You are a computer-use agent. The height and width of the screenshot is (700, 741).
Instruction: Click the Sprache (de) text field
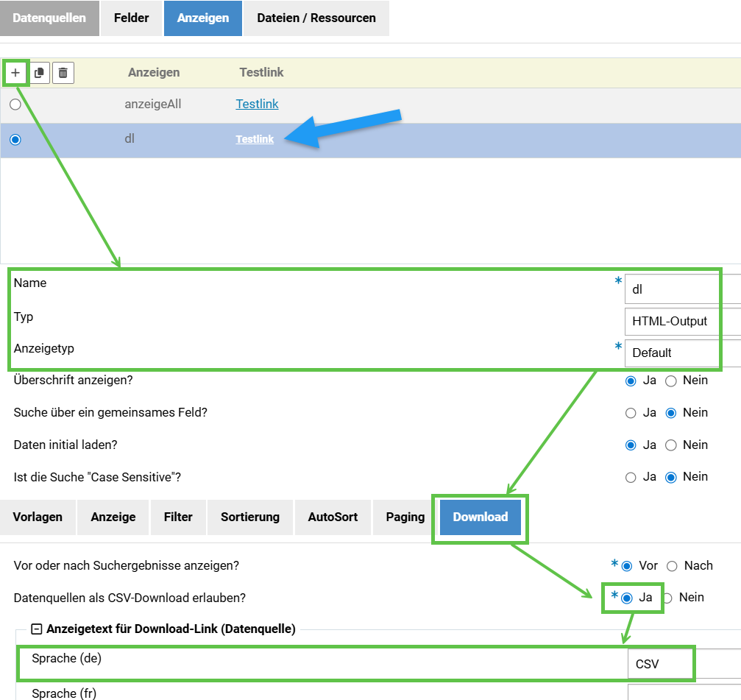(660, 664)
